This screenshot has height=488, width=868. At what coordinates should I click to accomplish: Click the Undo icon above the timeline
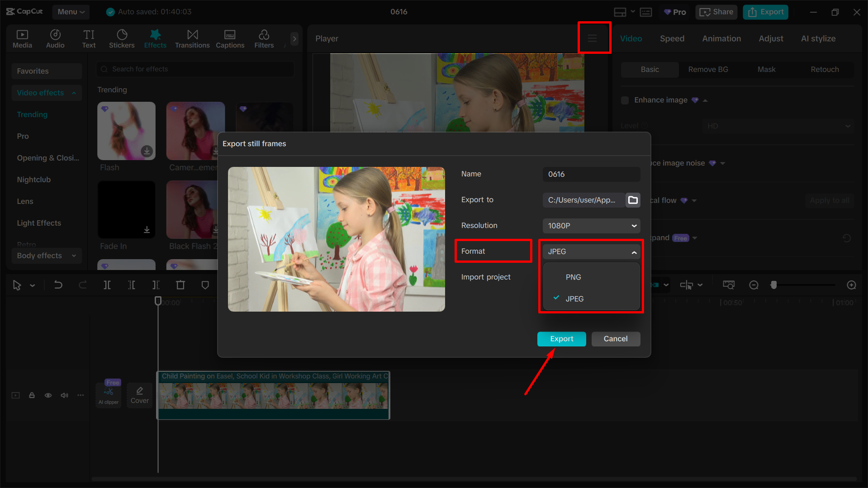pos(58,285)
